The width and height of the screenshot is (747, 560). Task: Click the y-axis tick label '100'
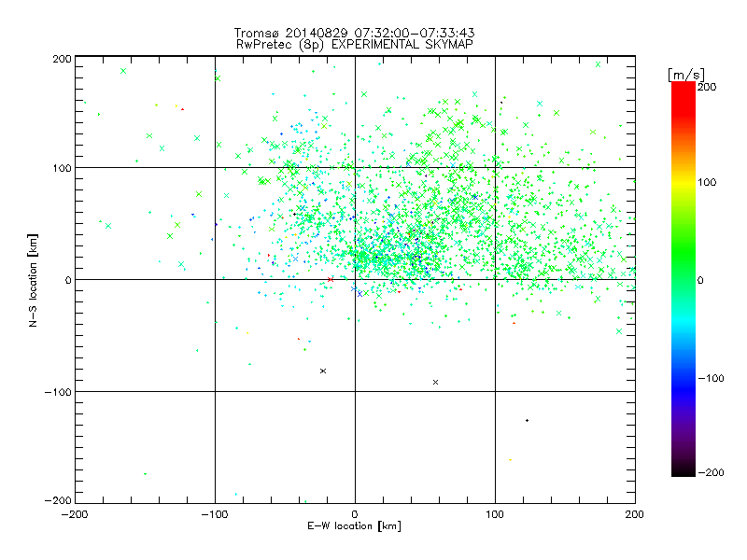62,168
